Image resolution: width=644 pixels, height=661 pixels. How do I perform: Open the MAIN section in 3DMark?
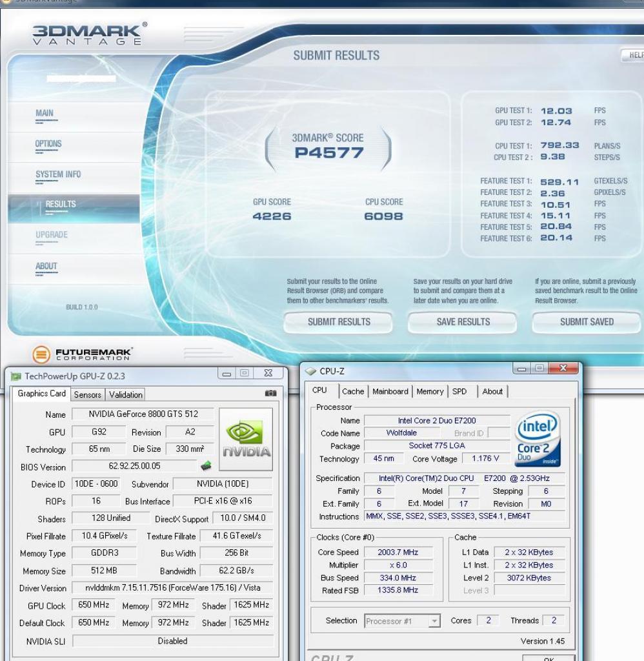tap(45, 113)
